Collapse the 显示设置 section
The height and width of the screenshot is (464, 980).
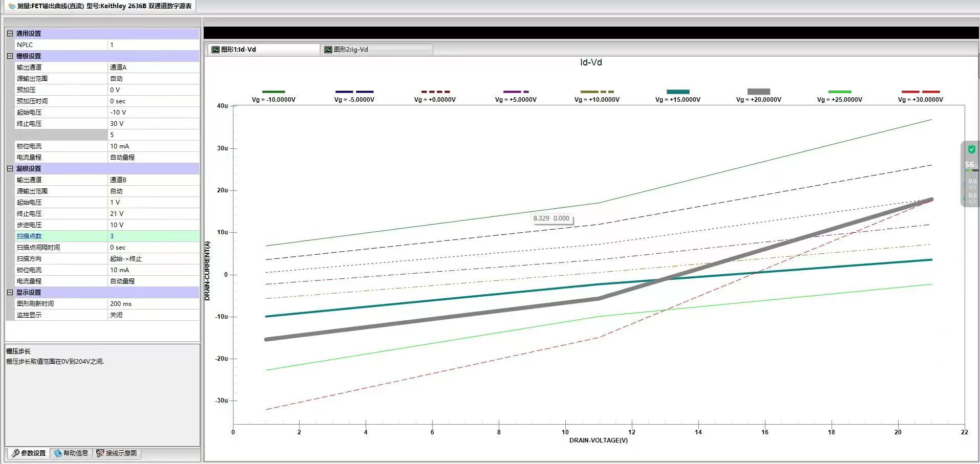tap(10, 292)
